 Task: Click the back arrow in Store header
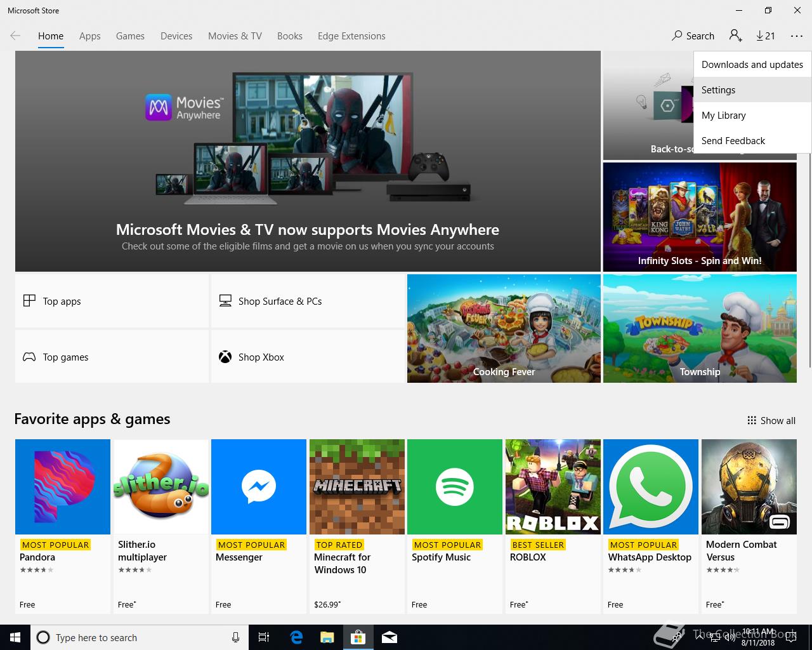coord(15,36)
